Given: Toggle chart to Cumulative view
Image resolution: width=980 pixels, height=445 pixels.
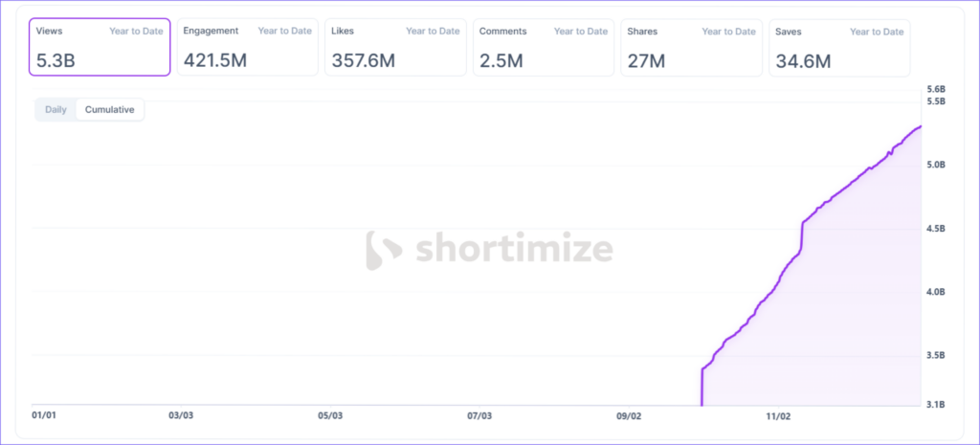Looking at the screenshot, I should tap(110, 110).
